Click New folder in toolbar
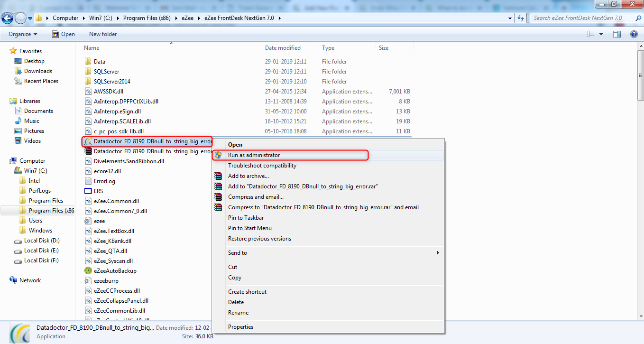 103,34
